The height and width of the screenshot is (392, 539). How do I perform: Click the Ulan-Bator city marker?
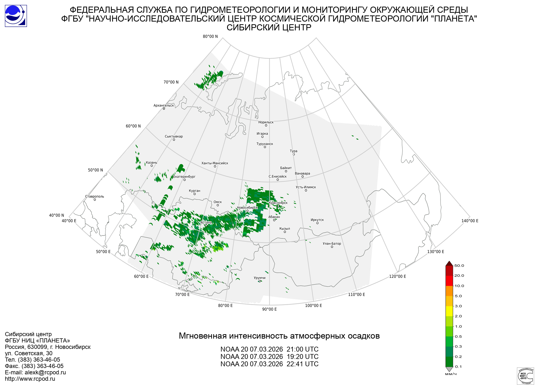[332, 247]
